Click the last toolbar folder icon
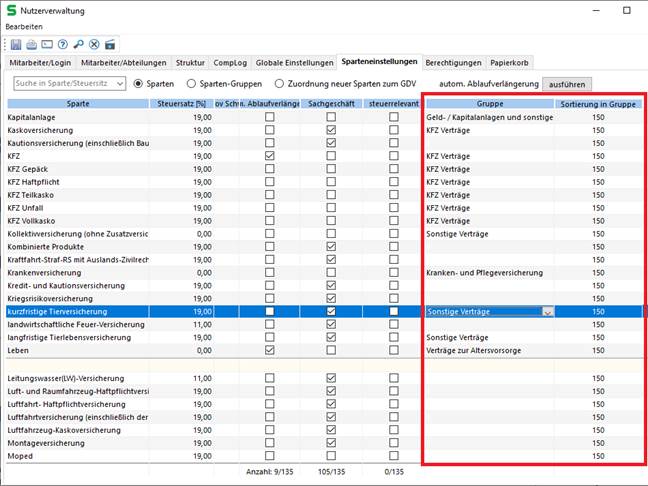 110,44
